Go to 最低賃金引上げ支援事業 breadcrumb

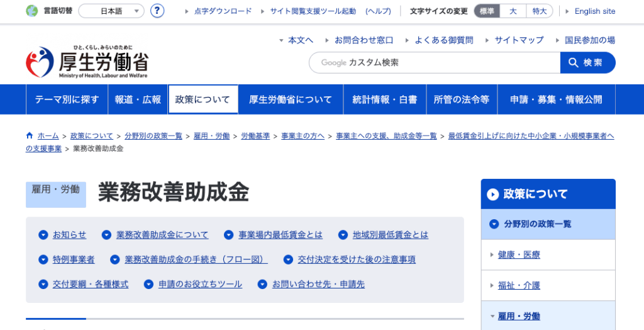tap(531, 136)
